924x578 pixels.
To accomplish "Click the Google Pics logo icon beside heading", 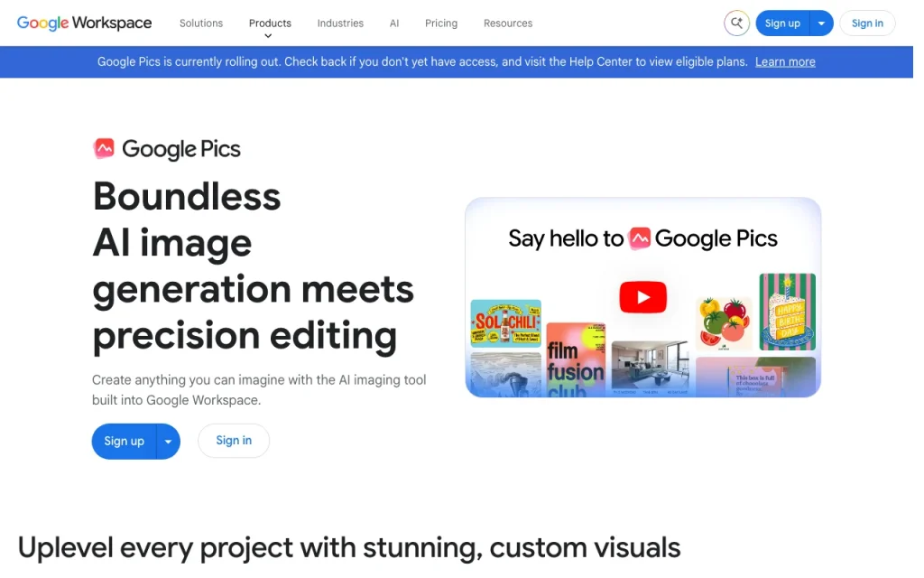I will pyautogui.click(x=104, y=148).
